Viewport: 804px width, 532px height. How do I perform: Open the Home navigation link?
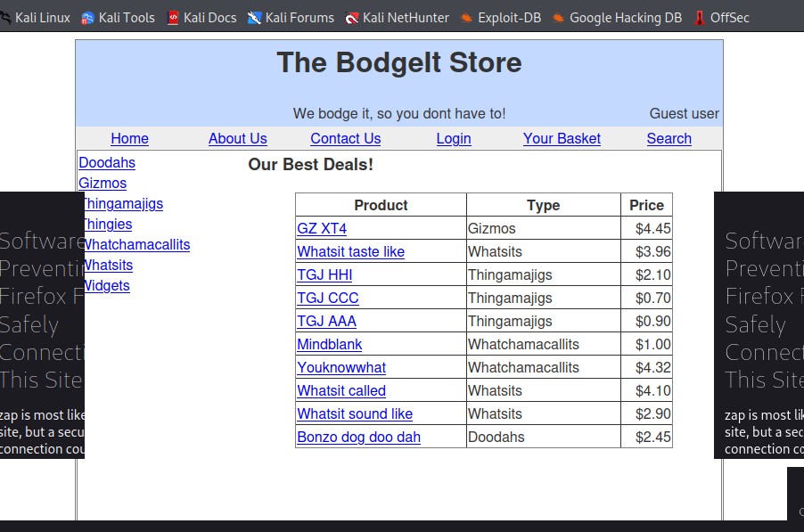pyautogui.click(x=130, y=138)
